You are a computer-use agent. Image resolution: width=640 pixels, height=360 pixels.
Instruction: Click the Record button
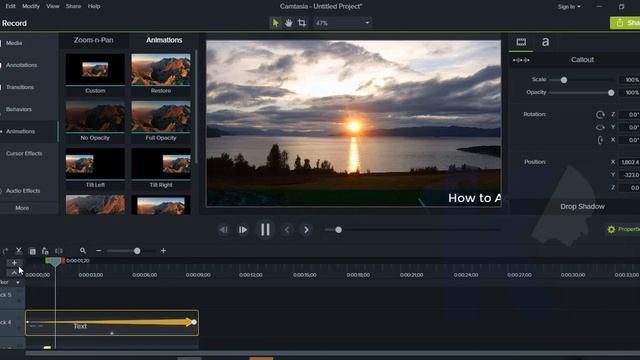point(14,23)
